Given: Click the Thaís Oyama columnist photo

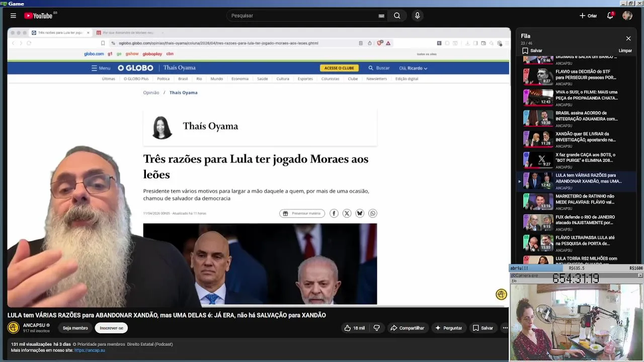Looking at the screenshot, I should (x=162, y=127).
